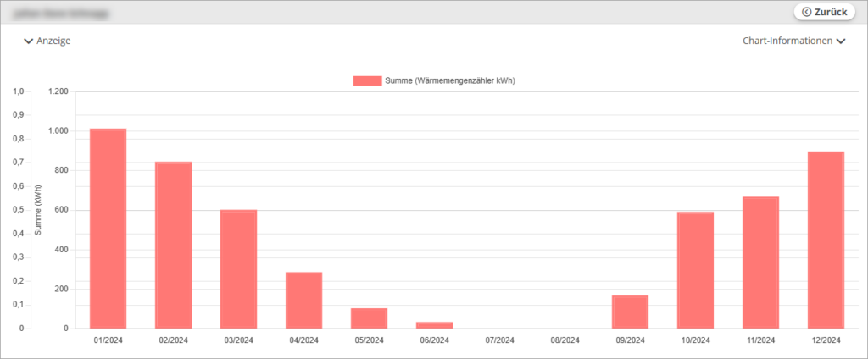Viewport: 868px width, 359px height.
Task: Open the Chart-Informationen dropdown
Action: pyautogui.click(x=793, y=41)
